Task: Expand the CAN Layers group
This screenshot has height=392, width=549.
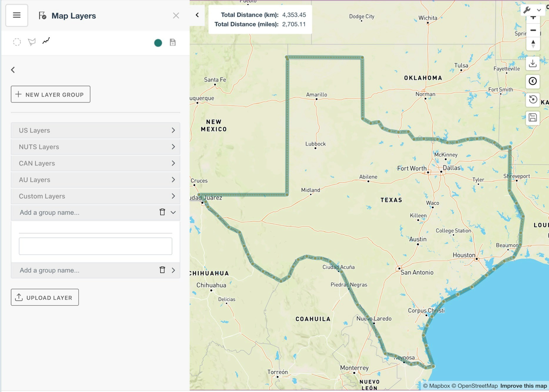Action: [x=95, y=163]
